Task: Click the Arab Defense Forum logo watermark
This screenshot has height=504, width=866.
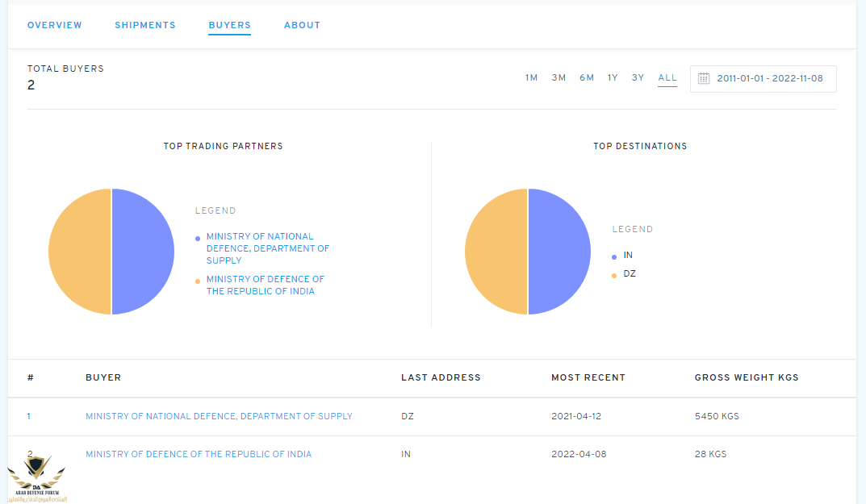Action: pos(37,479)
